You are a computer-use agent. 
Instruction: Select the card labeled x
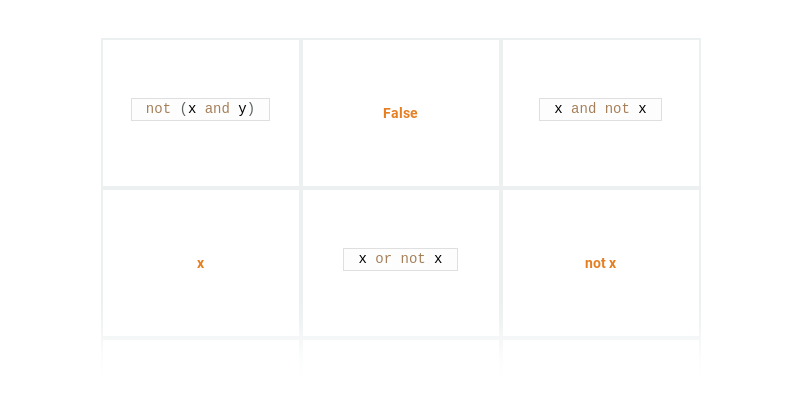click(x=201, y=263)
